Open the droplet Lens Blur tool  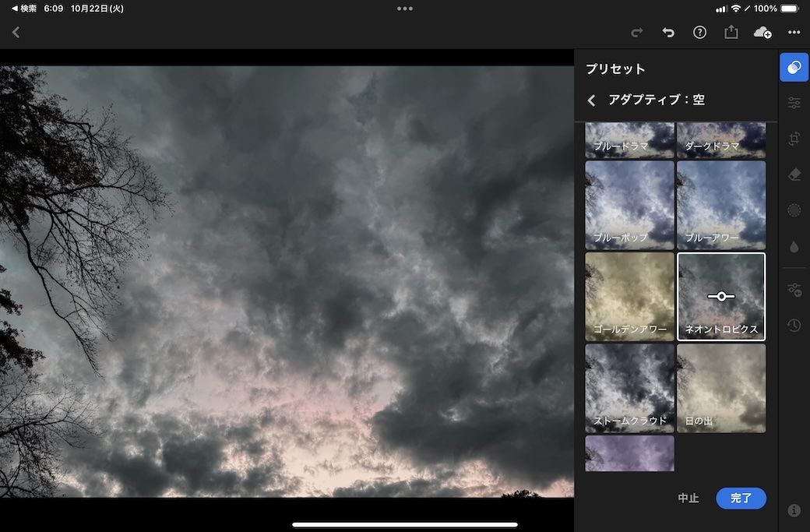(794, 247)
